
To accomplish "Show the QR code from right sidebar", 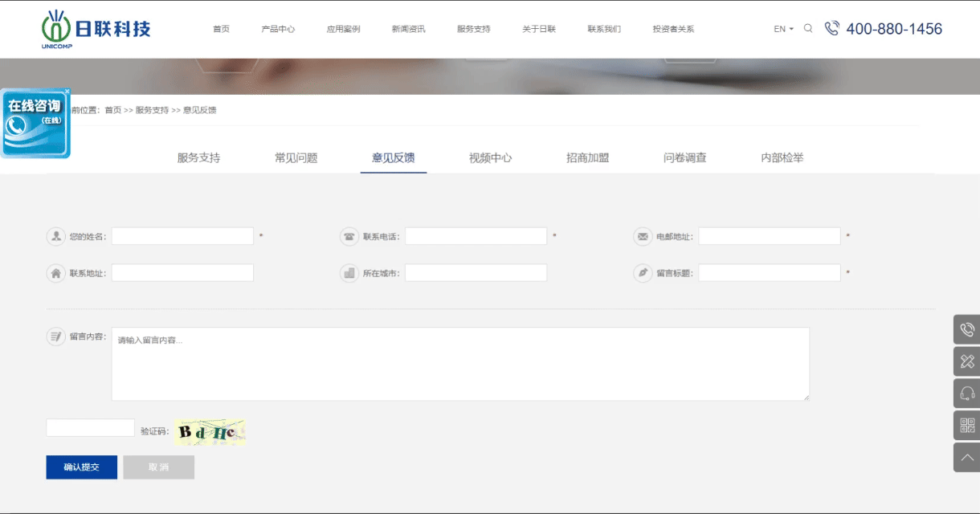I will (966, 426).
